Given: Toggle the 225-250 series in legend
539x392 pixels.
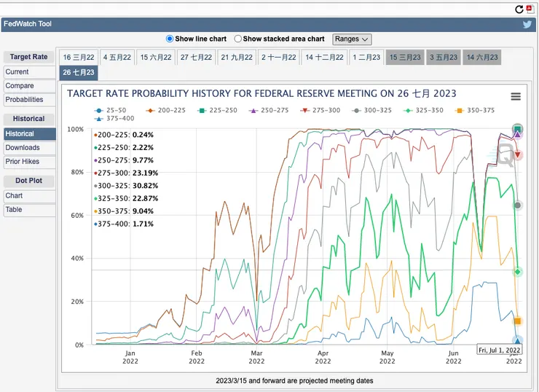Looking at the screenshot, I should tap(217, 110).
